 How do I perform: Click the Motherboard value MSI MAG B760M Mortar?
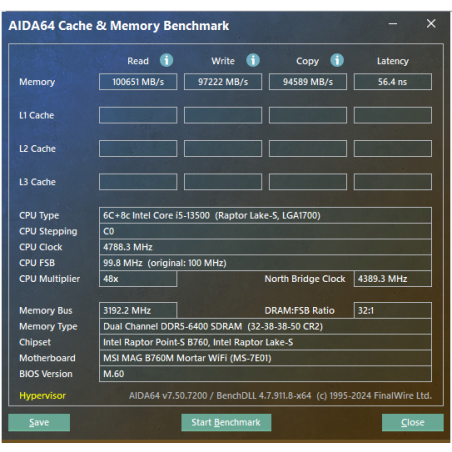coord(265,358)
